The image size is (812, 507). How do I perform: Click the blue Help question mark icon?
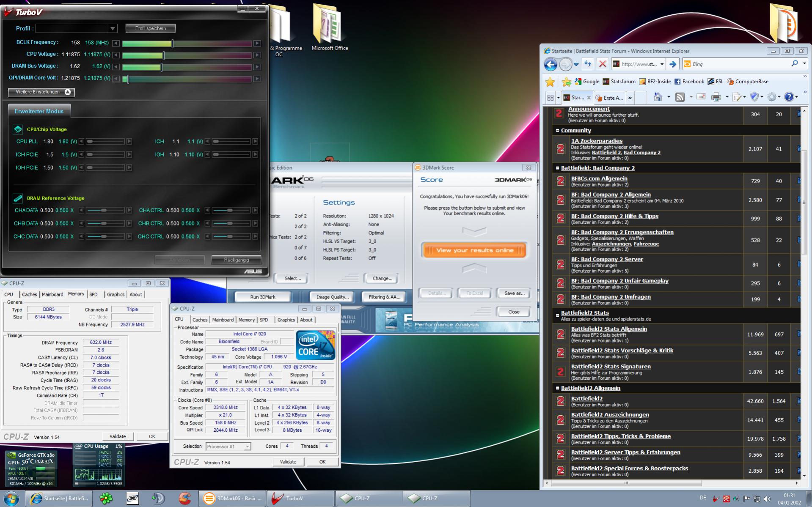(789, 97)
